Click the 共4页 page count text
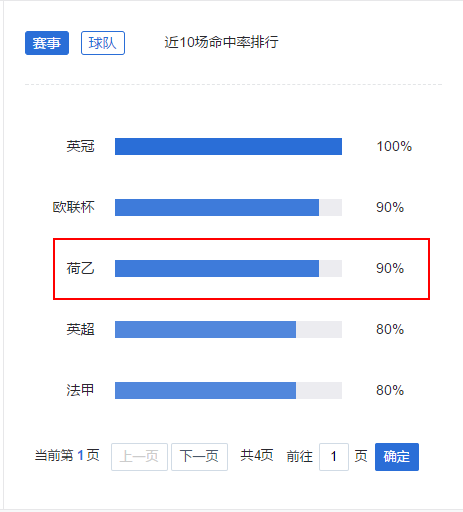The width and height of the screenshot is (463, 512). pos(257,455)
